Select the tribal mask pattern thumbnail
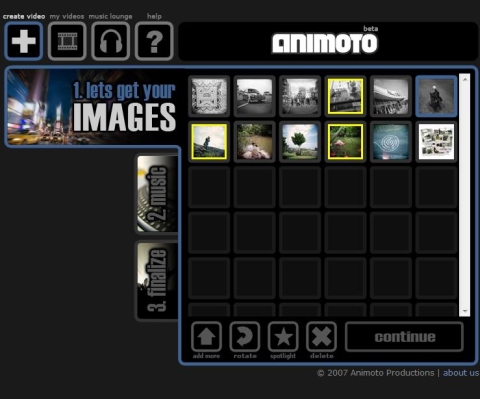Viewport: 480px width, 399px height. click(x=209, y=96)
